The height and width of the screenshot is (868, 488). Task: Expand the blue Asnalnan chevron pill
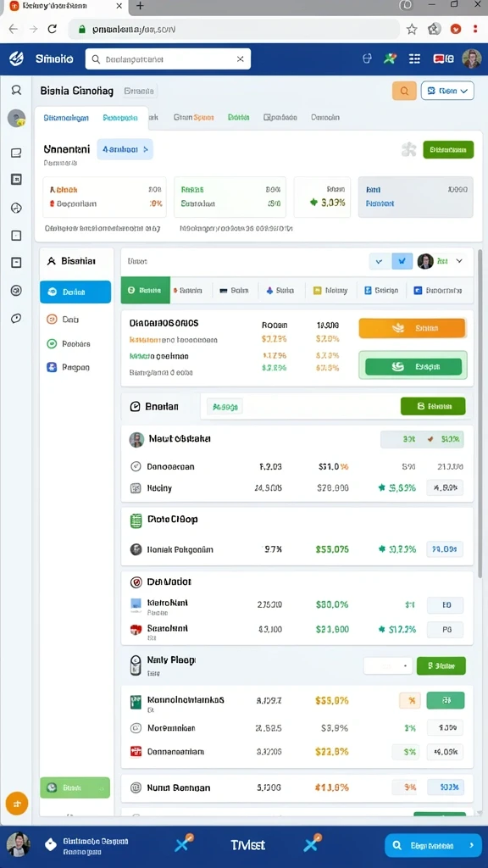click(x=125, y=149)
